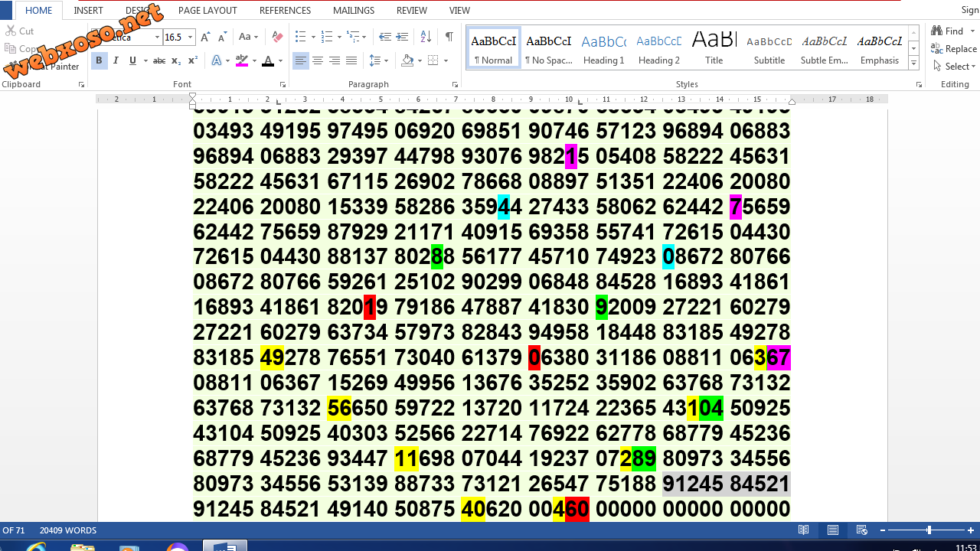Switch to the REVIEW tab
Viewport: 980px width, 551px height.
click(412, 11)
